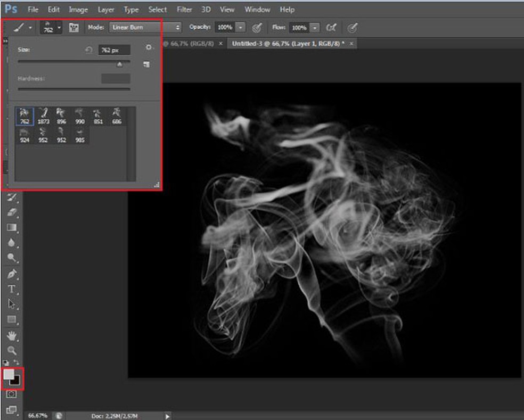Select the Dodge tool
Viewport: 524px width, 420px height.
[x=12, y=258]
